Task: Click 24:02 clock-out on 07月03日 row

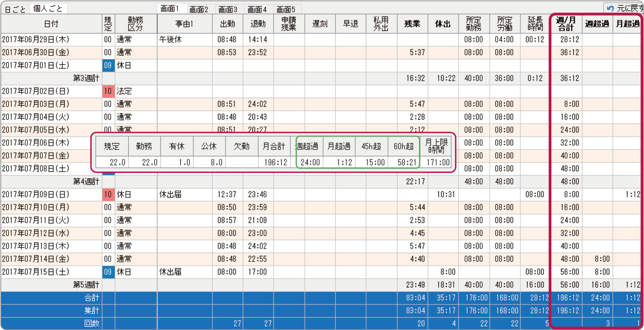Action: (258, 104)
